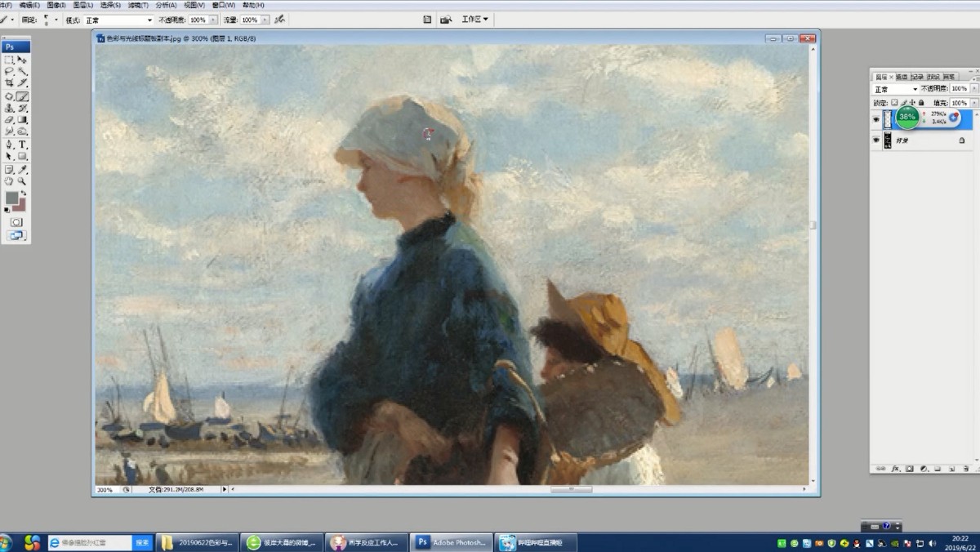
Task: Select the Brush tool in toolbox
Action: point(22,96)
